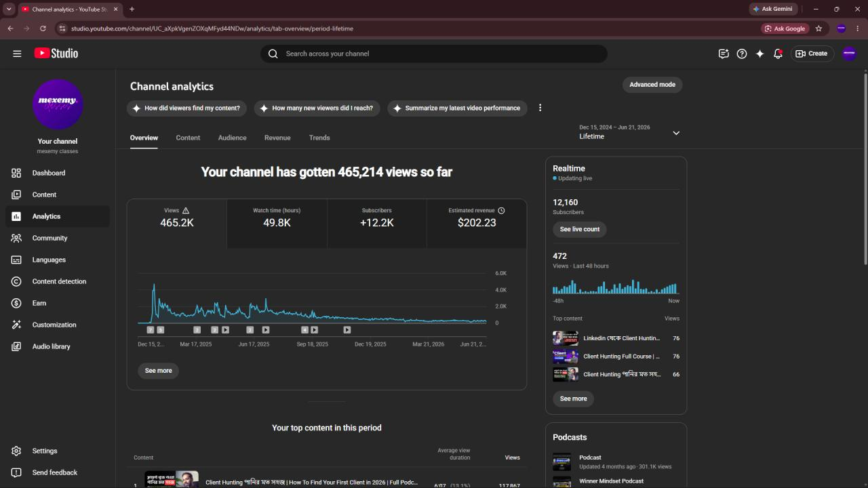Switch to the Content analytics tab

click(188, 138)
